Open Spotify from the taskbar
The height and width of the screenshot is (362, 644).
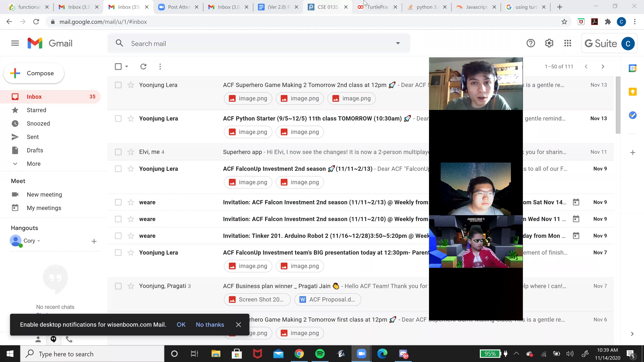[x=320, y=354]
